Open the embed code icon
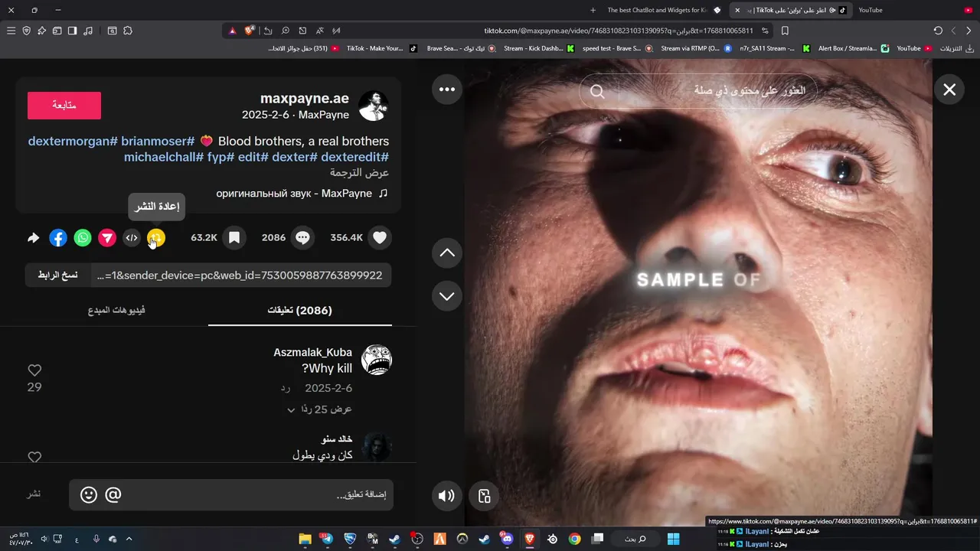Viewport: 980px width, 551px height. click(132, 238)
